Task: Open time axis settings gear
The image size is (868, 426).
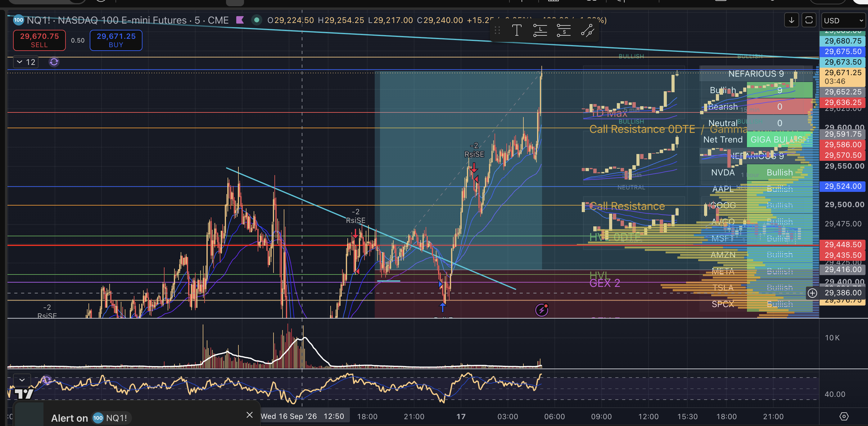Action: coord(844,417)
